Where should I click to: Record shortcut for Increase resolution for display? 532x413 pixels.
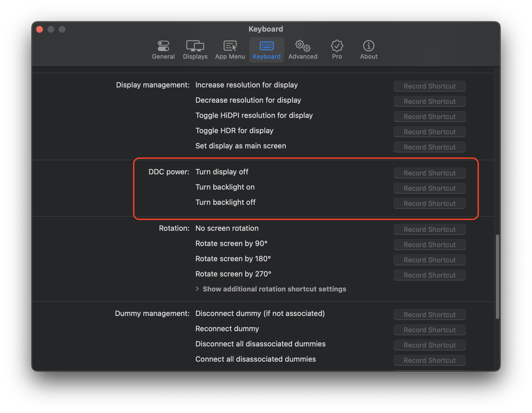pos(429,86)
